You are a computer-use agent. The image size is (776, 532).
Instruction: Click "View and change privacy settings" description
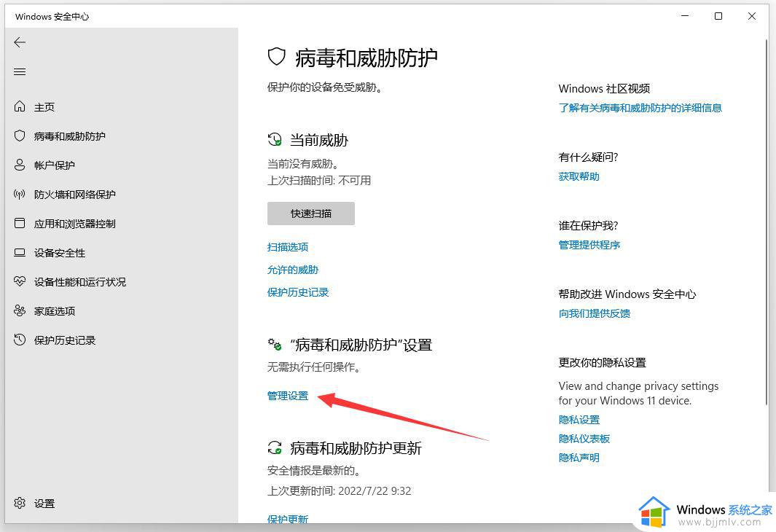(638, 393)
